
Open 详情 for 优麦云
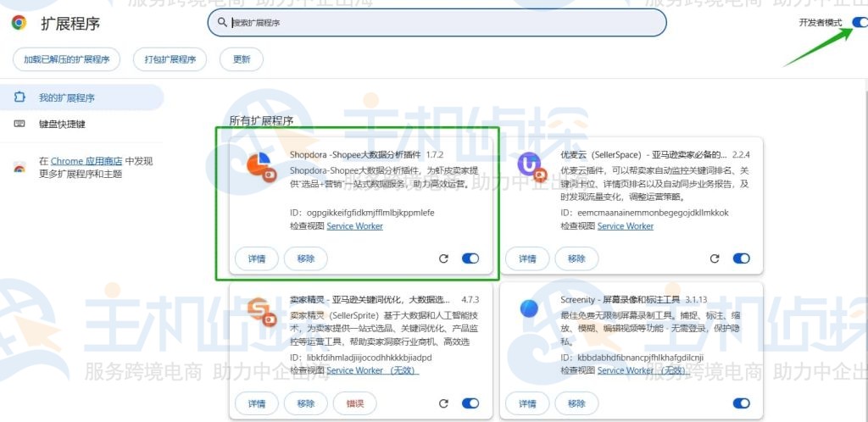pos(527,258)
